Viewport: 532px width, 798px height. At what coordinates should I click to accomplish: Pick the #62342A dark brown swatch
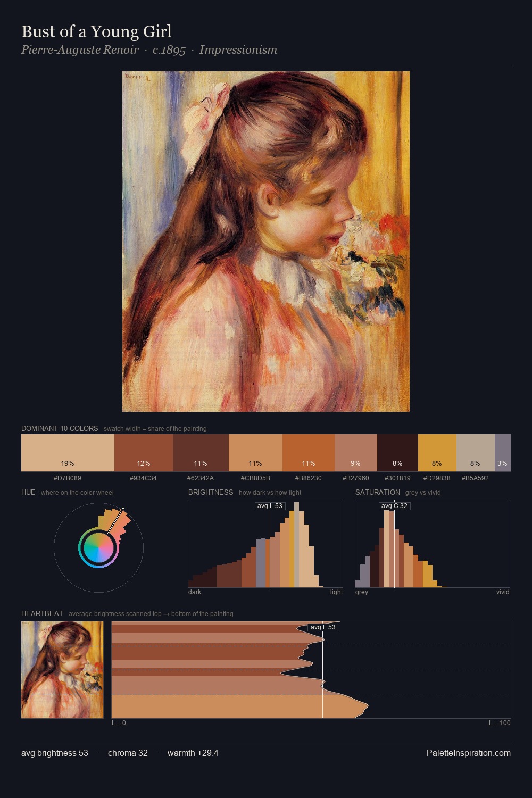[201, 453]
